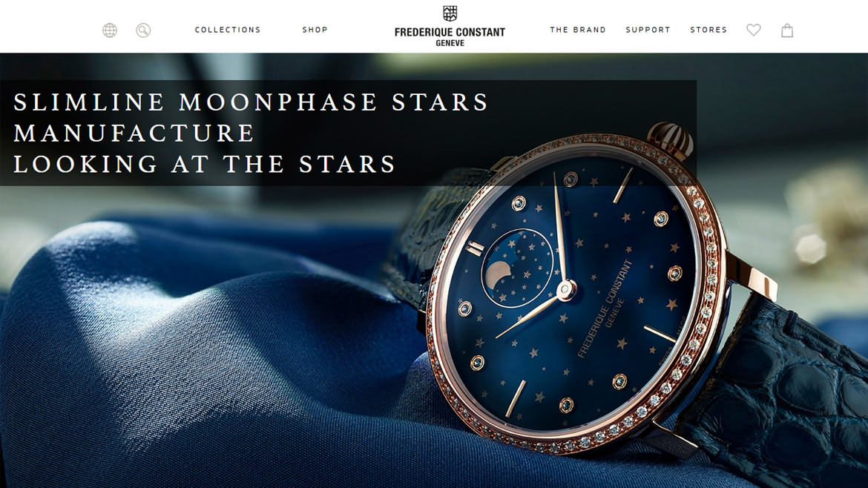The image size is (868, 488).
Task: Open the wishlist heart icon
Action: pos(754,30)
